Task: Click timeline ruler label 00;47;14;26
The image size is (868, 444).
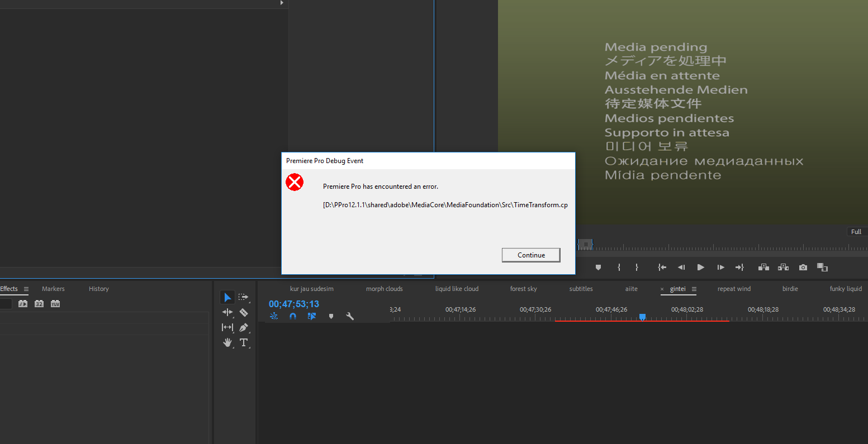Action: click(461, 309)
